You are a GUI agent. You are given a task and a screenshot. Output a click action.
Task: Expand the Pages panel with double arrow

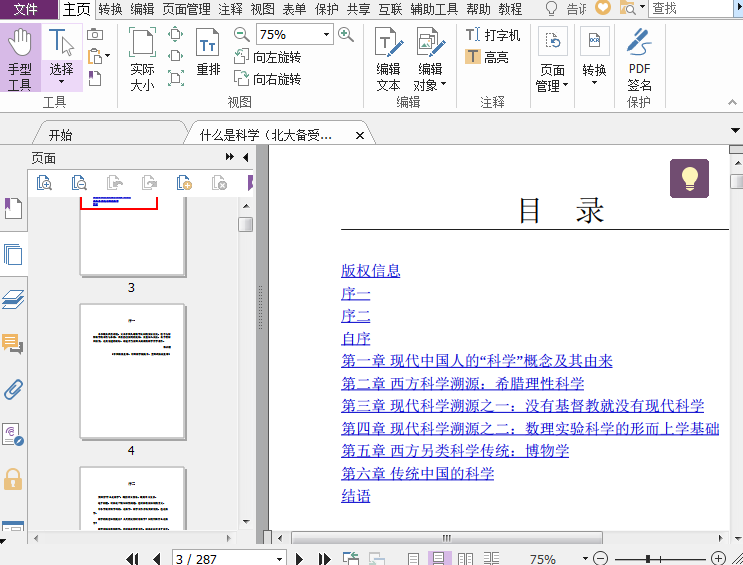pos(230,157)
